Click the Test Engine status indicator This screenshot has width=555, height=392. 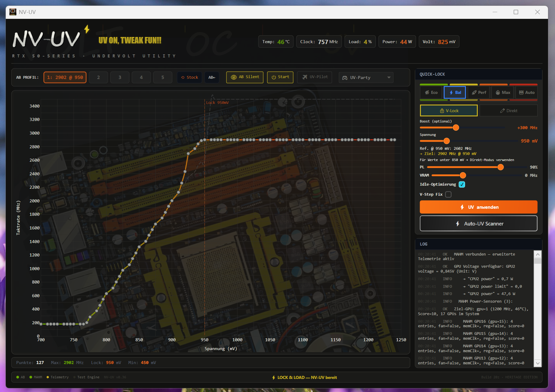tap(86, 377)
